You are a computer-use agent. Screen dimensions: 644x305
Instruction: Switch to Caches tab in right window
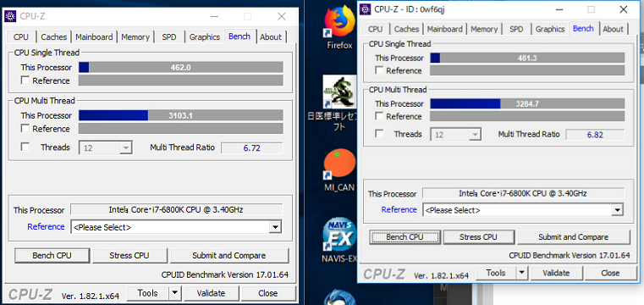[x=406, y=29]
